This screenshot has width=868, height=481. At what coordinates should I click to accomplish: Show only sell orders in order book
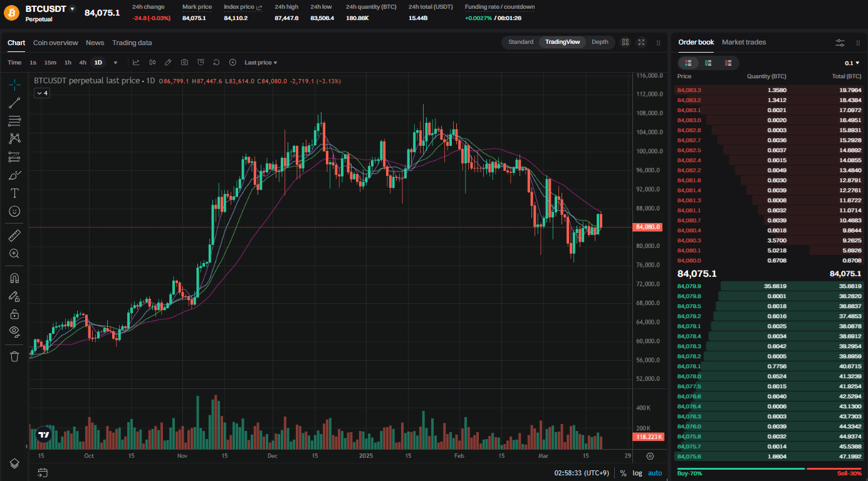point(728,63)
